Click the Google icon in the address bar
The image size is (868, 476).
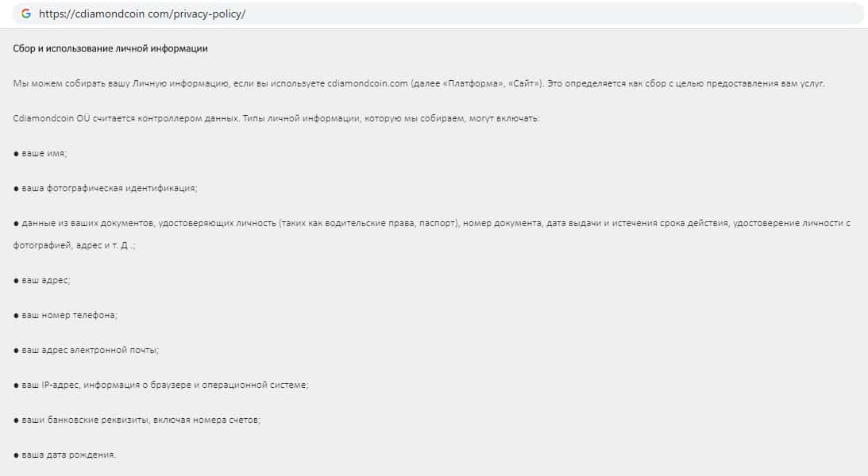(x=26, y=14)
